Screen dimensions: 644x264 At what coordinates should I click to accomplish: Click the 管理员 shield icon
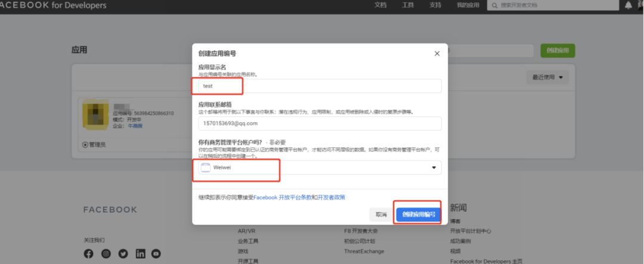85,145
